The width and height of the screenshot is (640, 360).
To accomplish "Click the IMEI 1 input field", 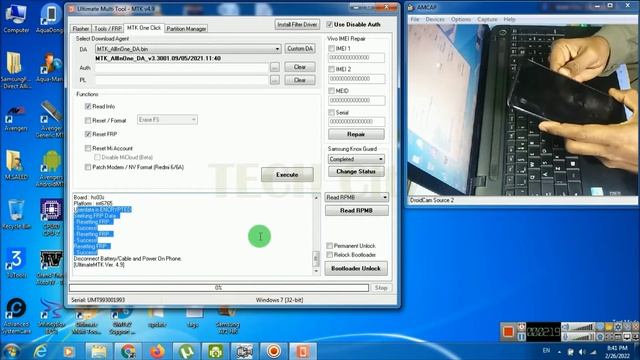I will click(x=356, y=58).
